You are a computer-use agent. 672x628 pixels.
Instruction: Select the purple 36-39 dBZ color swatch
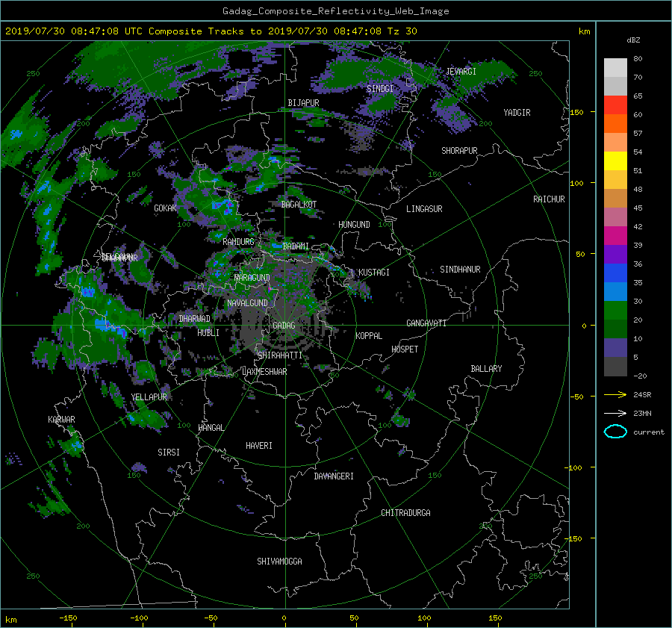(615, 255)
